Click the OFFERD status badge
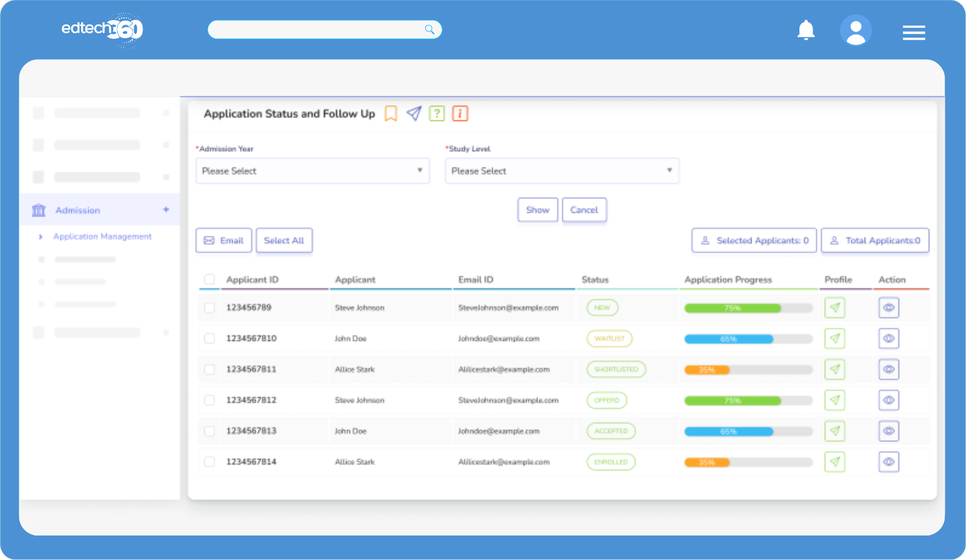This screenshot has width=966, height=560. pyautogui.click(x=607, y=400)
